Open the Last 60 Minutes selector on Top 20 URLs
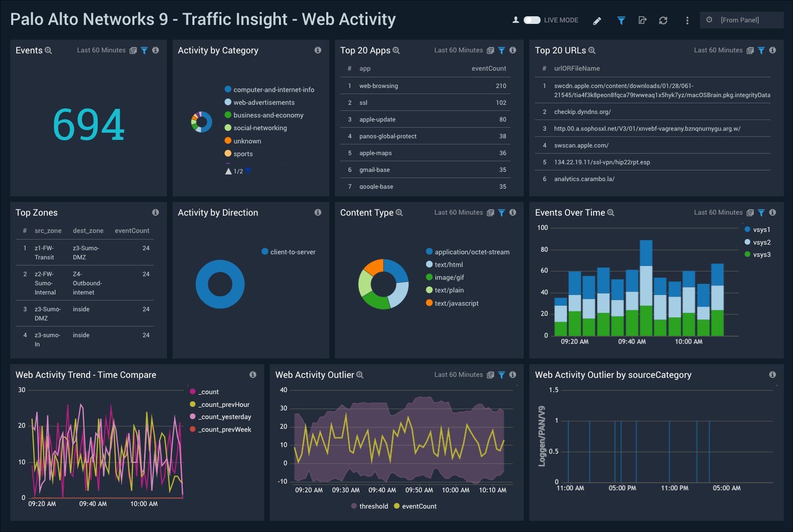Screen dimensions: 793x532 (x=718, y=50)
